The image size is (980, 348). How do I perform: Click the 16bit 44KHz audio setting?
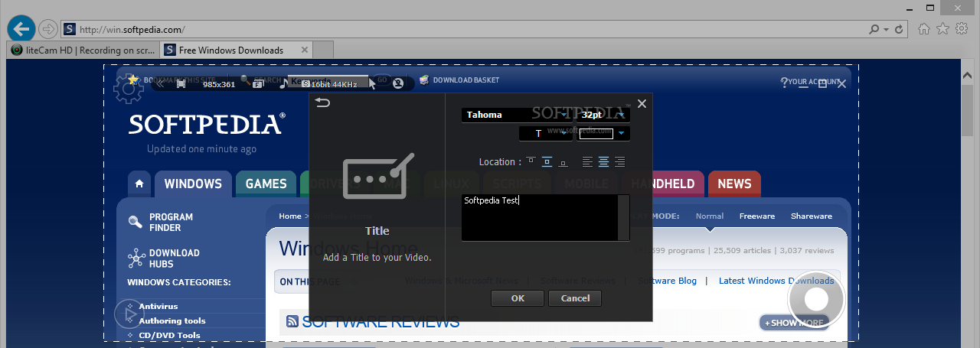point(330,84)
